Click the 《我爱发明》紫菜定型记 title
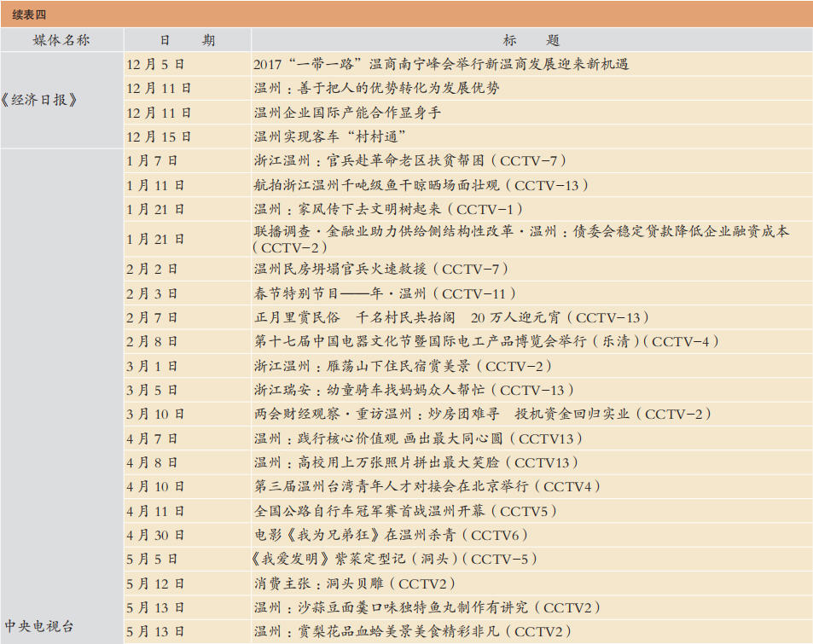The image size is (813, 644). (393, 560)
